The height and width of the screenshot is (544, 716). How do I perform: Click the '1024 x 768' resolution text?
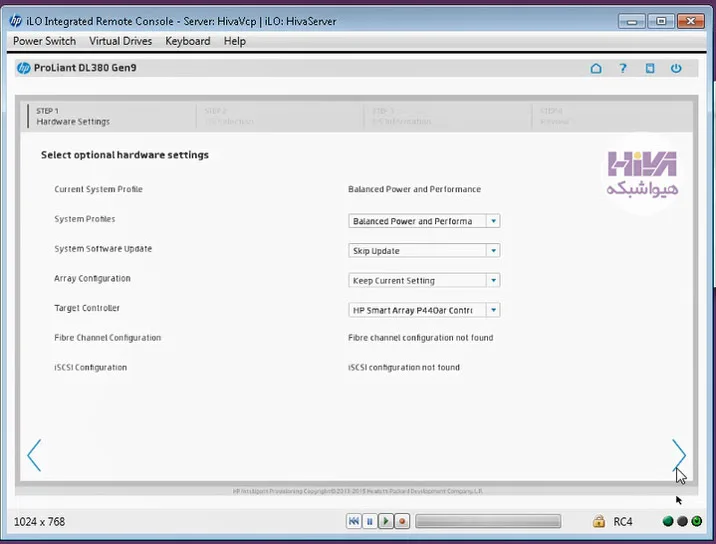39,522
